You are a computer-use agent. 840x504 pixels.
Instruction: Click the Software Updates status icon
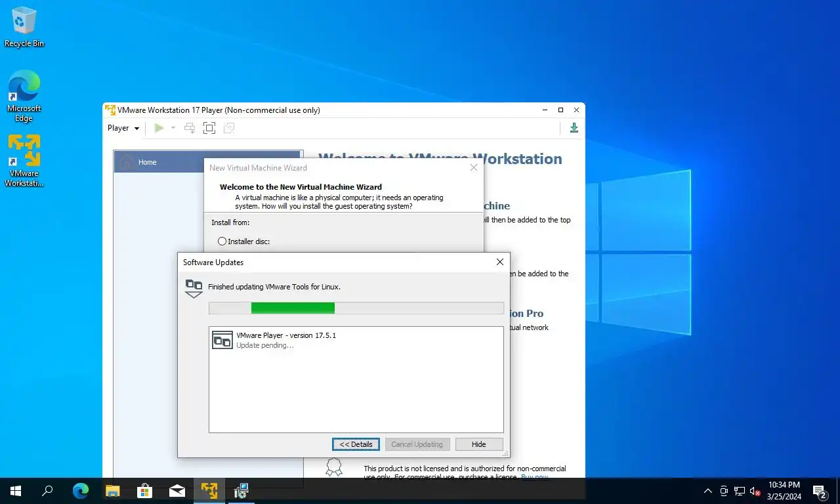pos(194,288)
